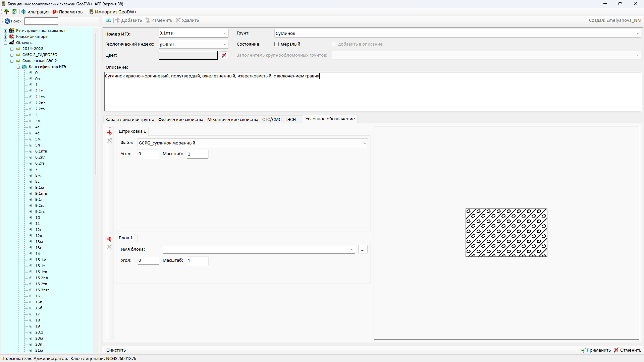The image size is (644, 362).
Task: Click the Цвет color swatch field
Action: click(188, 55)
